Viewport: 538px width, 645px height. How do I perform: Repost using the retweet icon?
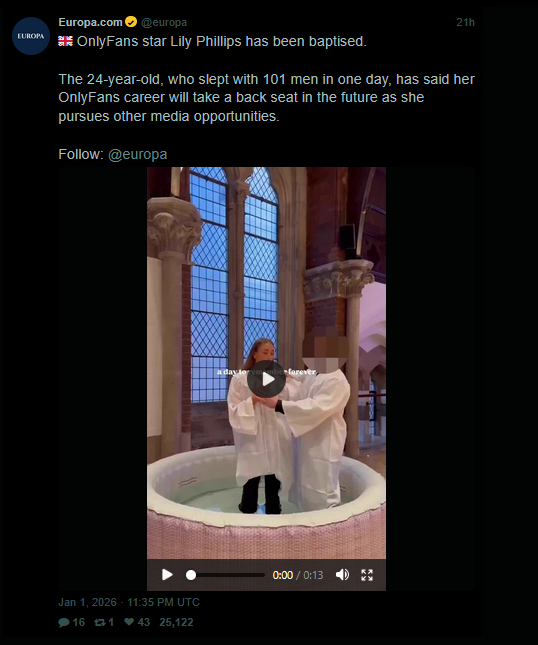100,622
